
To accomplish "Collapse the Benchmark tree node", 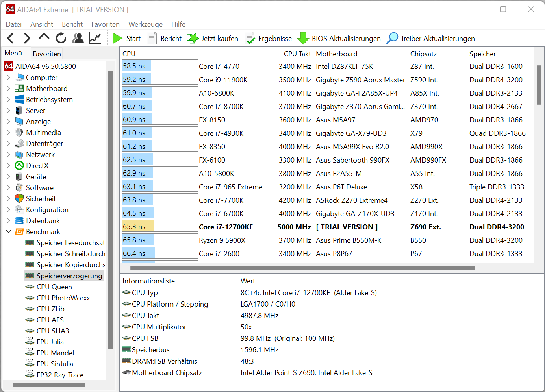I will 9,232.
